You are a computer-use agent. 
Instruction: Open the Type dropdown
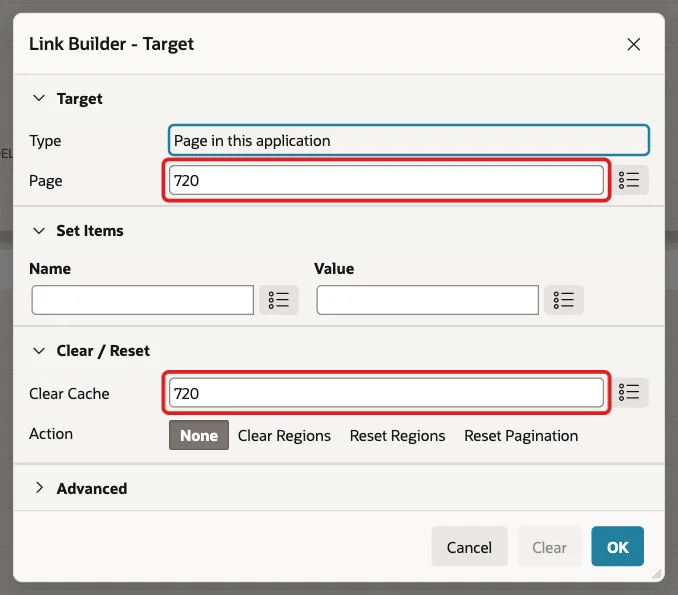click(409, 140)
